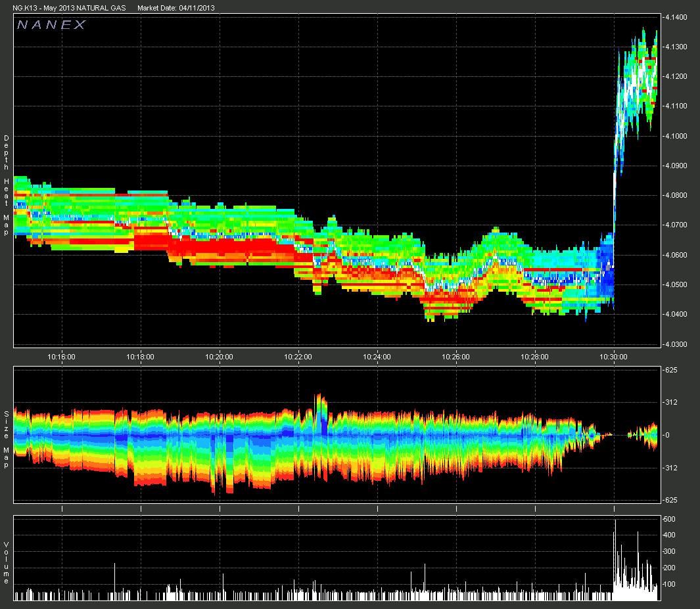Select the 4.1300 price axis label
Image resolution: width=700 pixels, height=609 pixels.
pyautogui.click(x=676, y=47)
